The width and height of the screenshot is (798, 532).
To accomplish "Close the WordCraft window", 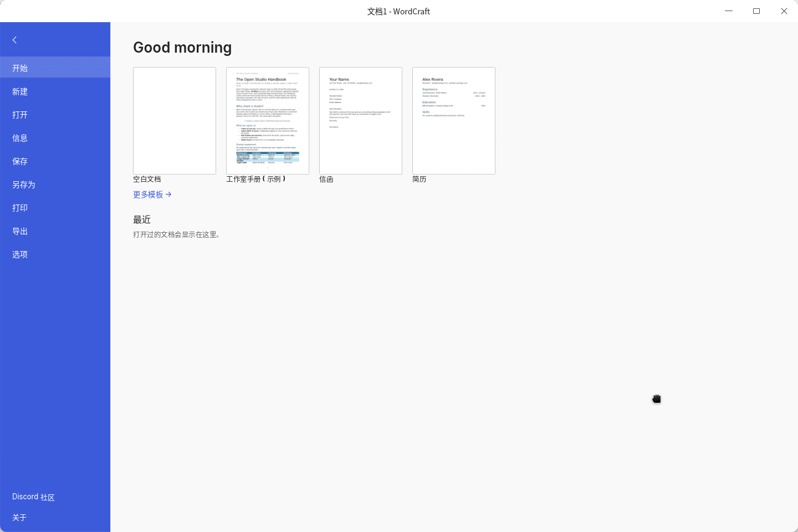I will coord(784,11).
